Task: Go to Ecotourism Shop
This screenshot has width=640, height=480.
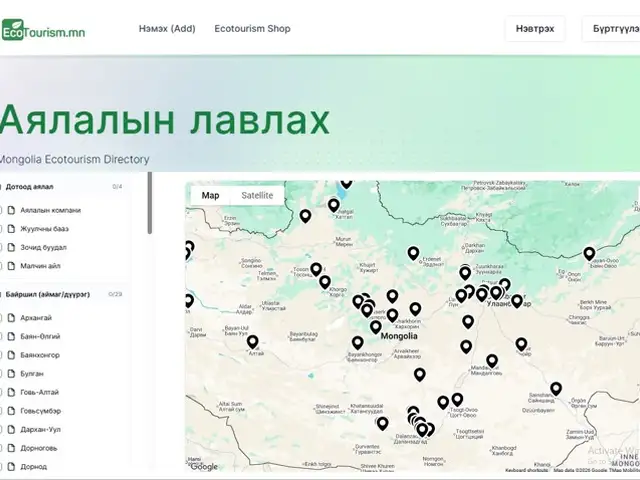Action: coord(252,29)
